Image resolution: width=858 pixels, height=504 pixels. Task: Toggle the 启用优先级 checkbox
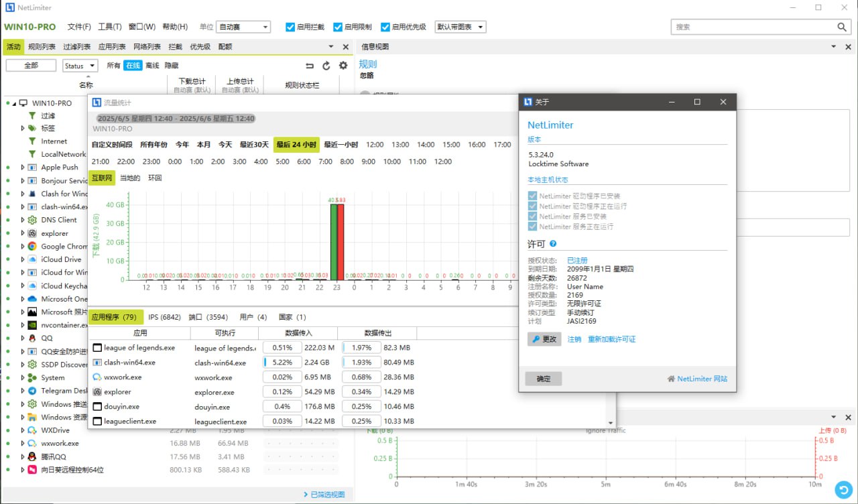pyautogui.click(x=385, y=27)
